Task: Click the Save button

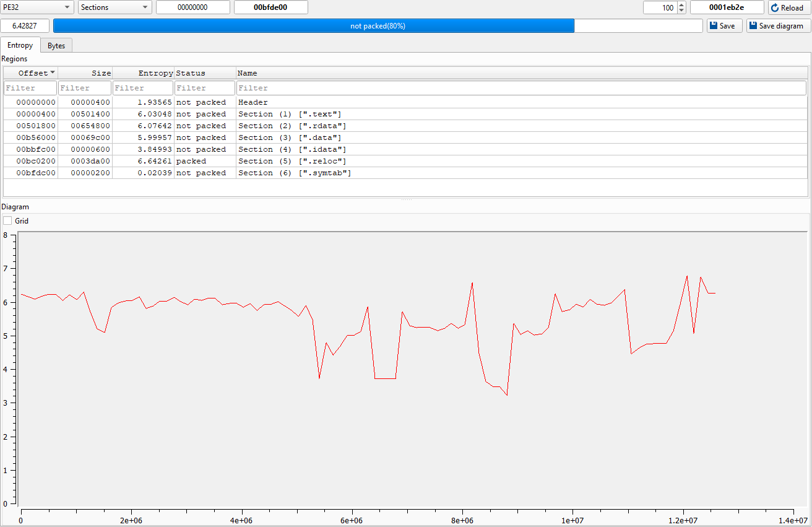Action: [724, 26]
